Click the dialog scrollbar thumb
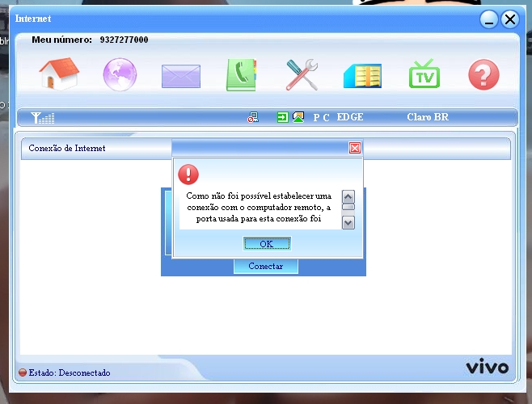This screenshot has width=532, height=404. pos(348,207)
